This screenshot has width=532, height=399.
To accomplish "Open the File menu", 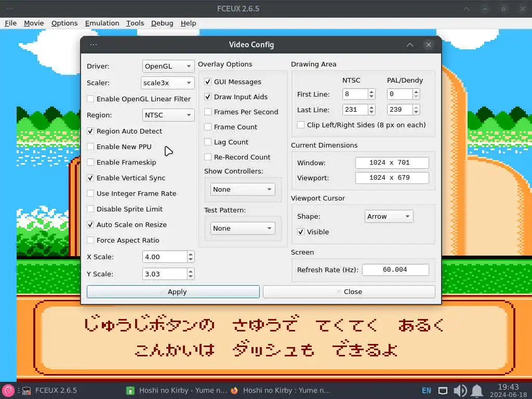I will click(10, 23).
